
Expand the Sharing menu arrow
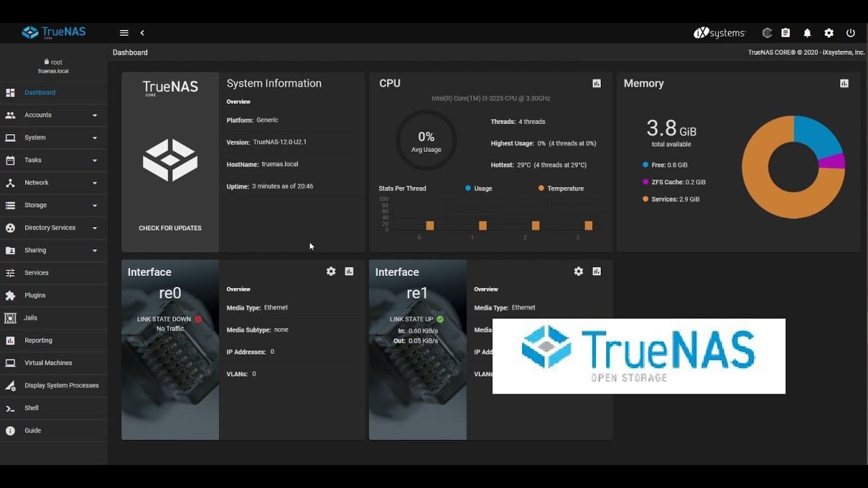pyautogui.click(x=95, y=251)
